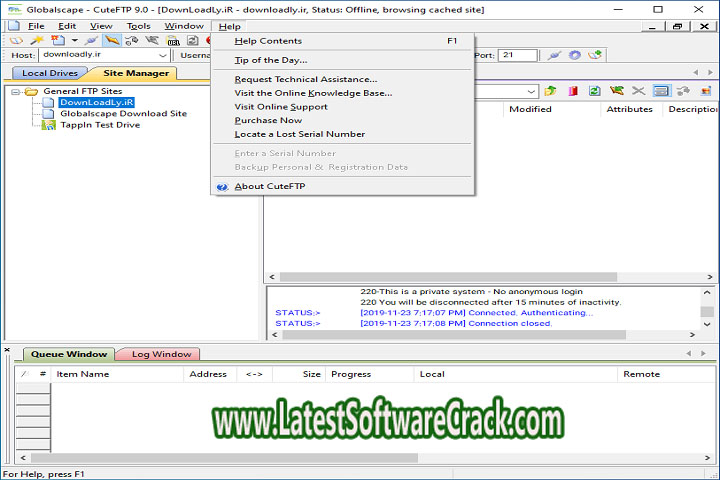The height and width of the screenshot is (480, 720).
Task: Open the Host address dropdown
Action: tap(162, 56)
